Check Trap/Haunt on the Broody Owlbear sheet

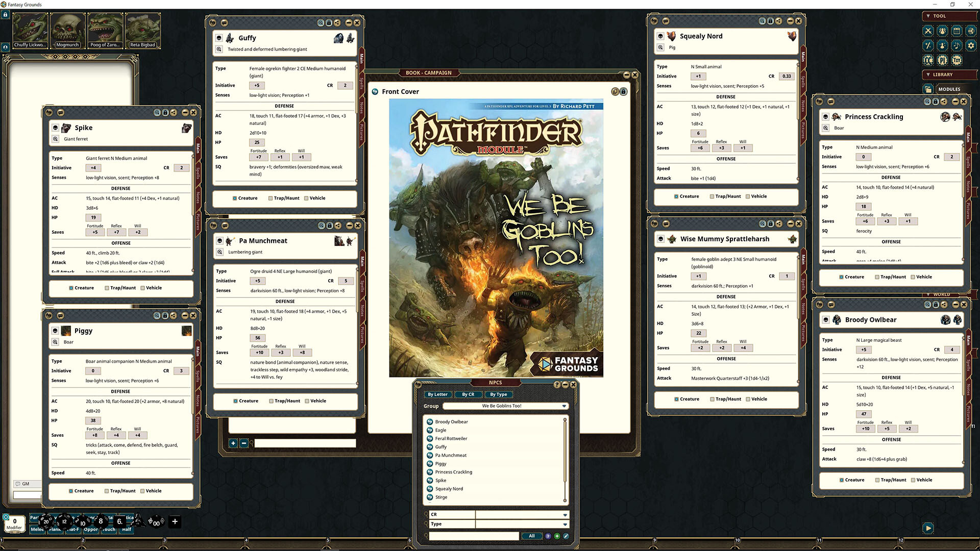(x=878, y=480)
